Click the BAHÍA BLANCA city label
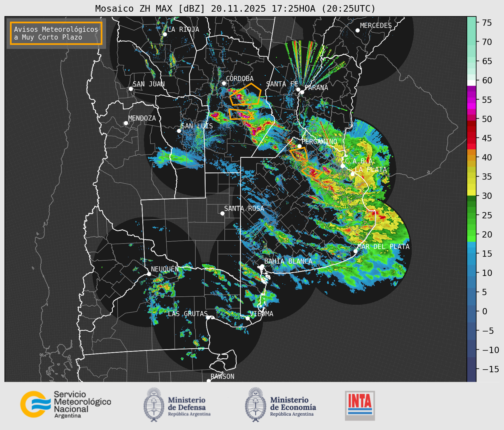The width and height of the screenshot is (504, 430). coord(288,261)
